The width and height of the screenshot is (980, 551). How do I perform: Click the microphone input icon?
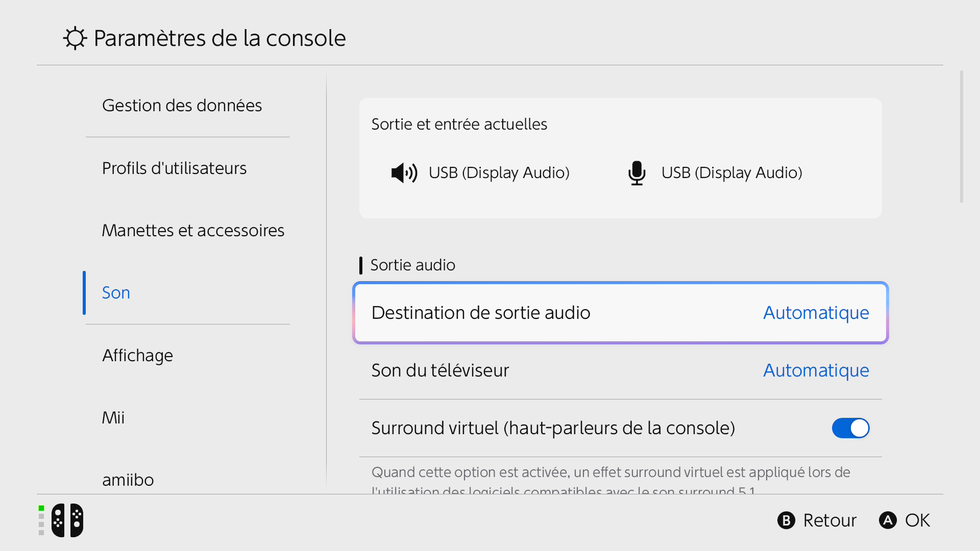pos(636,173)
